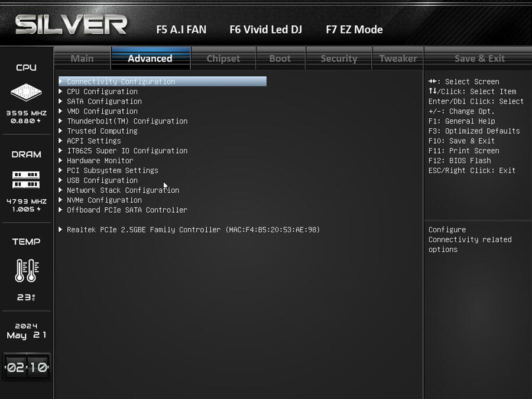Click the Enter/Dbl Click: Select hint

pos(476,101)
